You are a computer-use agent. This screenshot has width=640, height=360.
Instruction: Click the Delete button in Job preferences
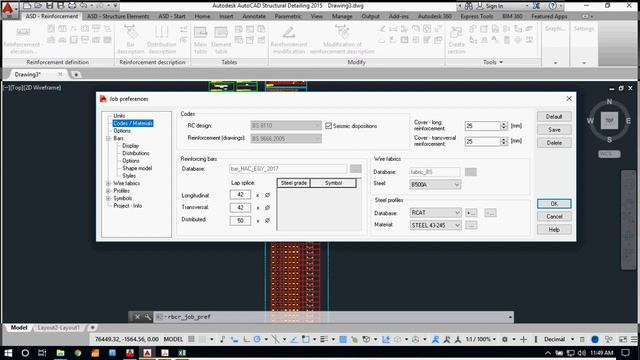pyautogui.click(x=554, y=143)
